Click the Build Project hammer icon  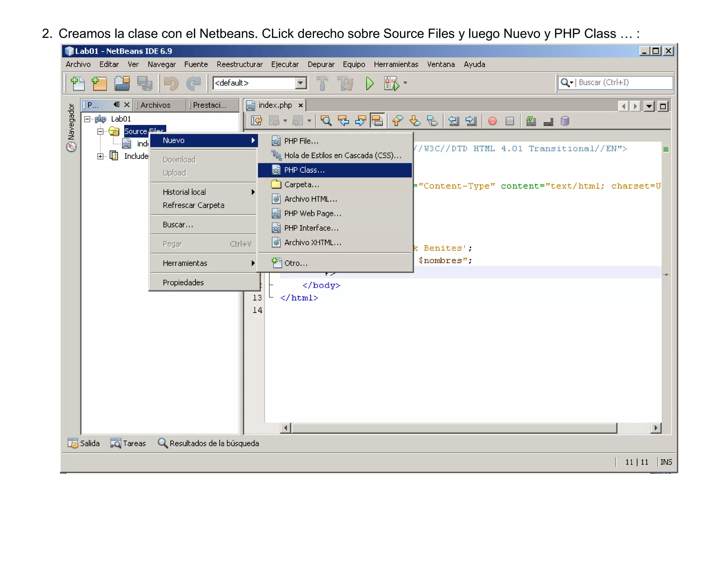(322, 83)
